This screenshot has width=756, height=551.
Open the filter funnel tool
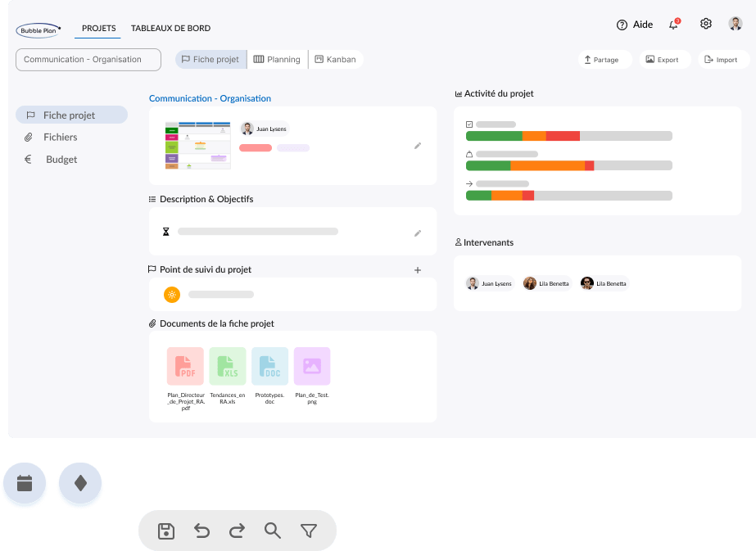coord(308,531)
